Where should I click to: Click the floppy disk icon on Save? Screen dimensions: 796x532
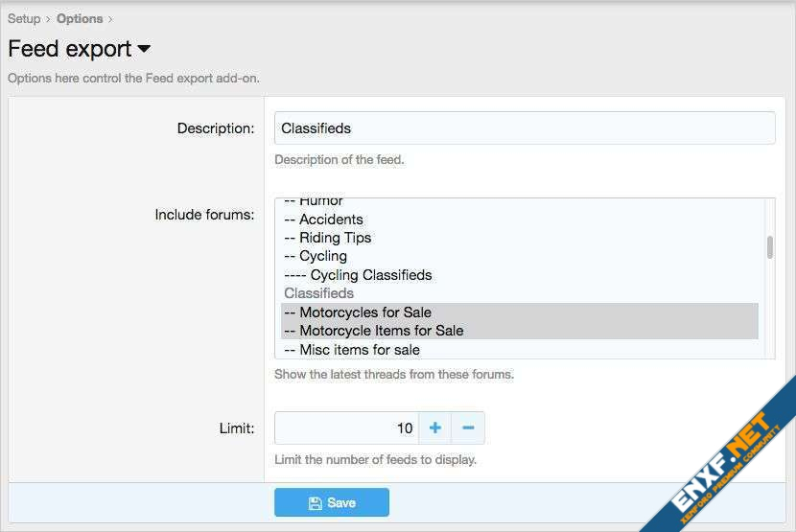315,502
